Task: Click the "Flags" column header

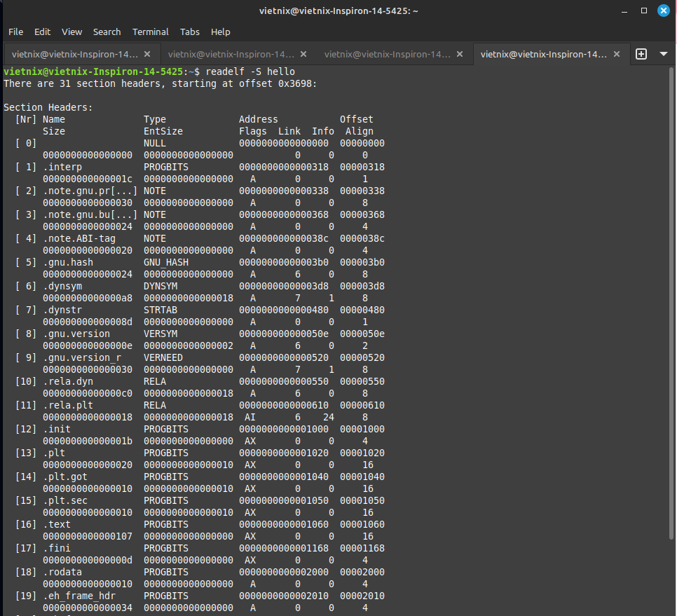Action: coord(253,131)
